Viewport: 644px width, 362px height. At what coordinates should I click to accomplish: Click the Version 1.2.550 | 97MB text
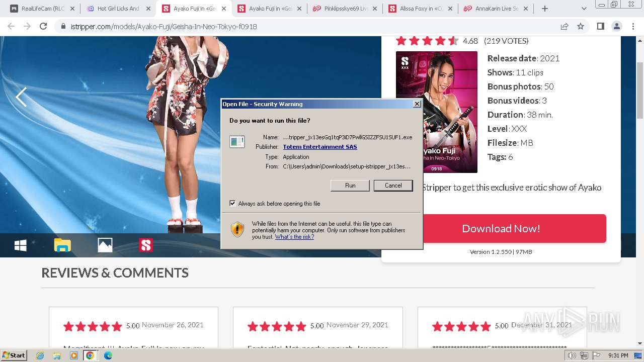pos(501,252)
